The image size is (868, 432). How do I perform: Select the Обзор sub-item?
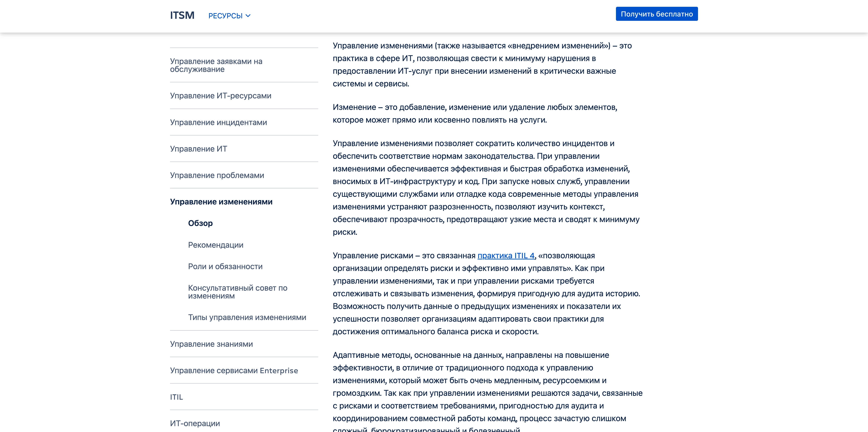tap(200, 223)
